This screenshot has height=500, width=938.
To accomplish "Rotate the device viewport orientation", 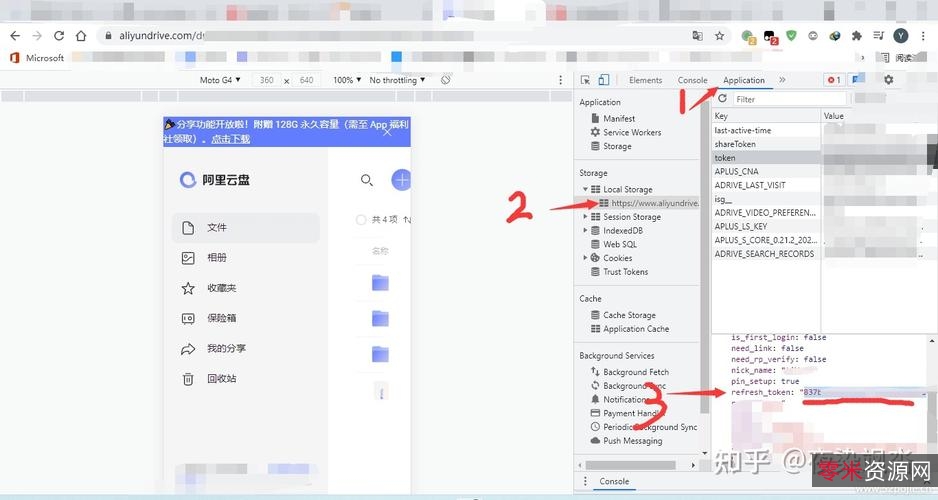I will 446,80.
